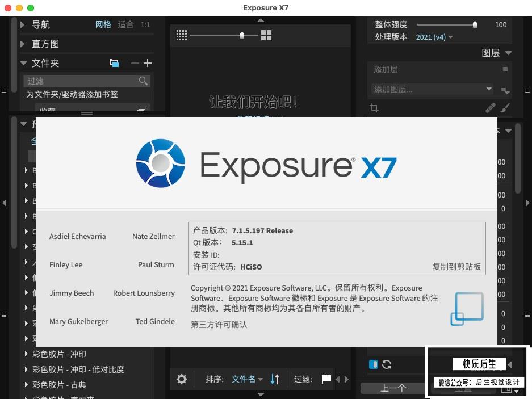
Task: Click the 整体强度 value 100
Action: [x=501, y=24]
